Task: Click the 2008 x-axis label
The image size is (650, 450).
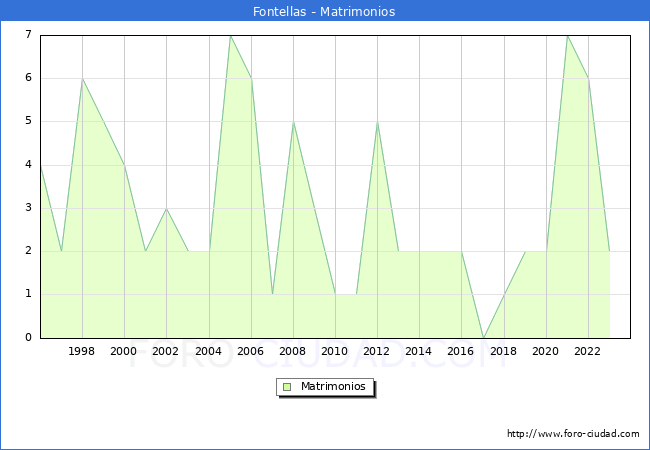Action: (292, 351)
